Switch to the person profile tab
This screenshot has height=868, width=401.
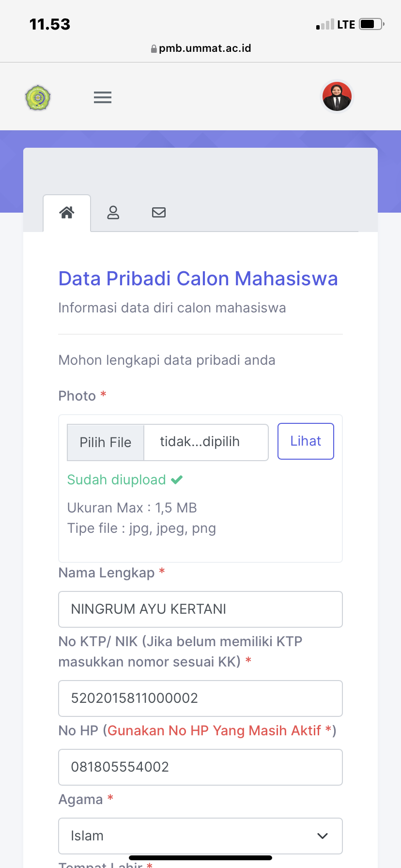point(113,213)
